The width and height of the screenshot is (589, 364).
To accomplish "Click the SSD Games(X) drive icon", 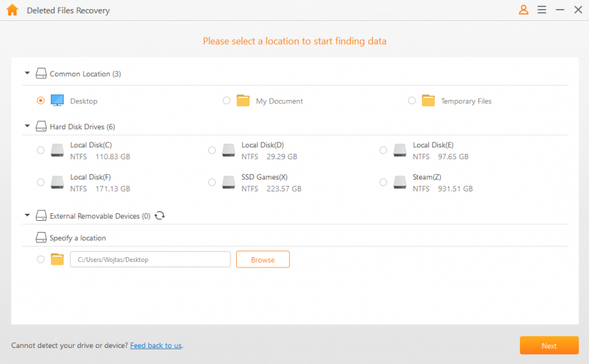I will [x=228, y=182].
